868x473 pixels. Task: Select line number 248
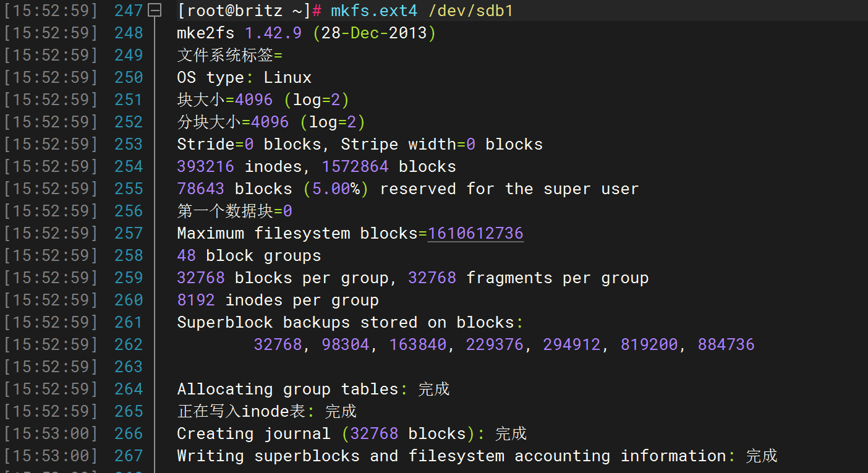click(129, 33)
